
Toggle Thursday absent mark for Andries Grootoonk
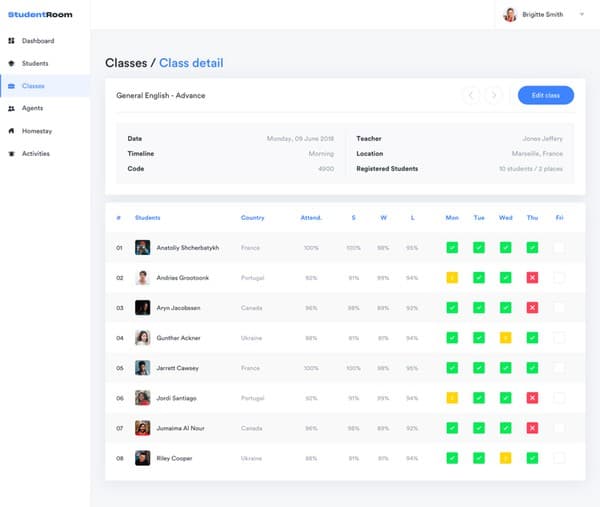click(532, 277)
